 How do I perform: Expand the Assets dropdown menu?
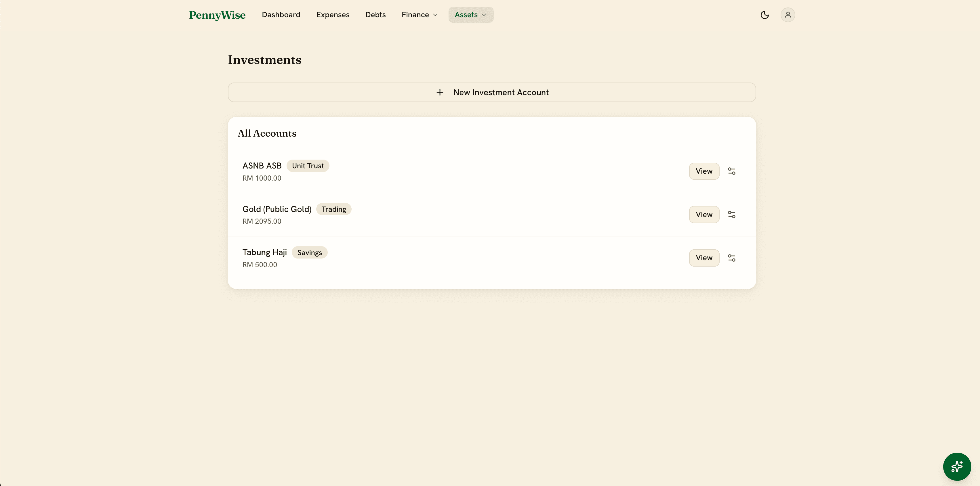(x=471, y=15)
